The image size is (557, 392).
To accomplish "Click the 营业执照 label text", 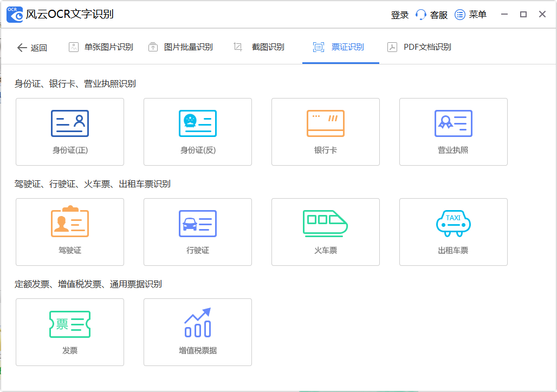I will tap(453, 150).
